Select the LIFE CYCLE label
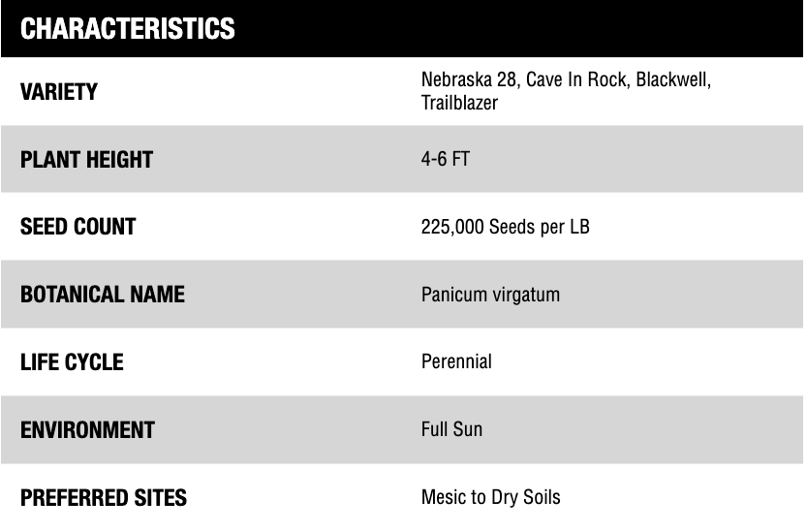Viewport: 807px width, 532px height. click(72, 362)
